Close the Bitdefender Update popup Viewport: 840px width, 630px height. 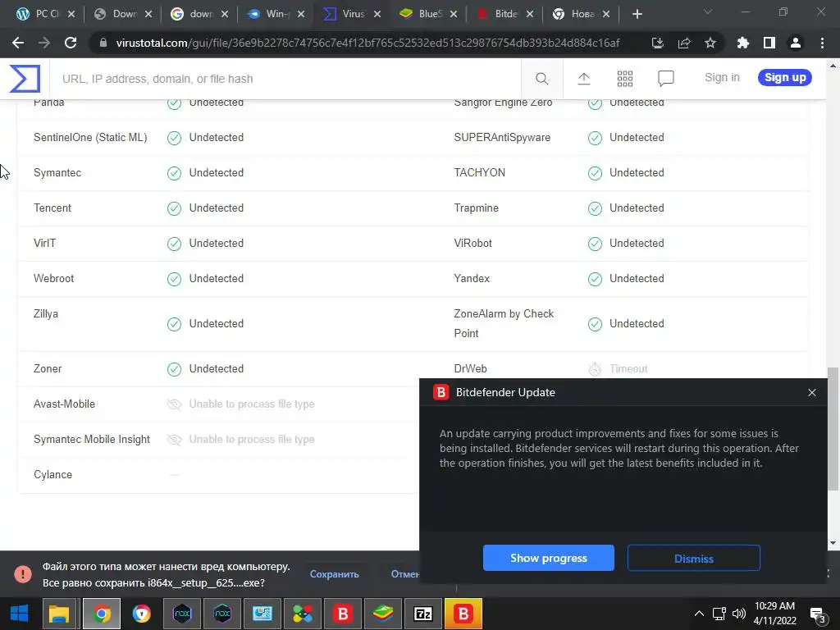[811, 393]
